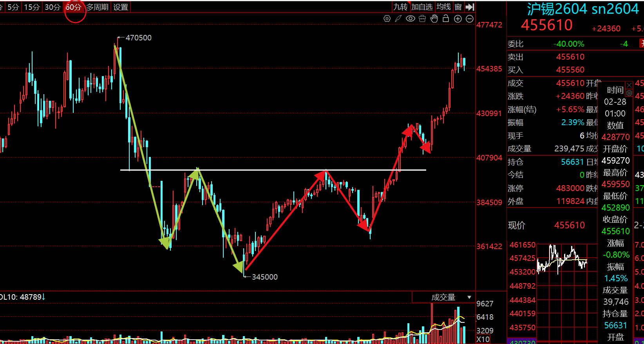Zoom in with the plus icon
This screenshot has height=344, width=644.
pos(458,19)
